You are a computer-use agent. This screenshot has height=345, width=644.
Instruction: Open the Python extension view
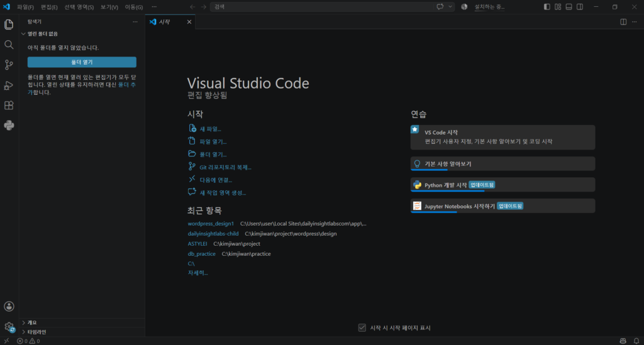9,125
